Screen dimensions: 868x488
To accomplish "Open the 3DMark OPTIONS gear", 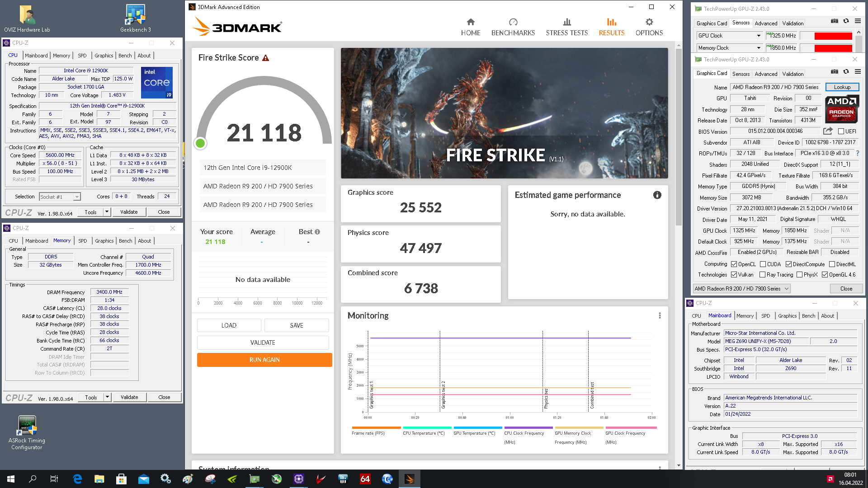I will click(x=649, y=27).
